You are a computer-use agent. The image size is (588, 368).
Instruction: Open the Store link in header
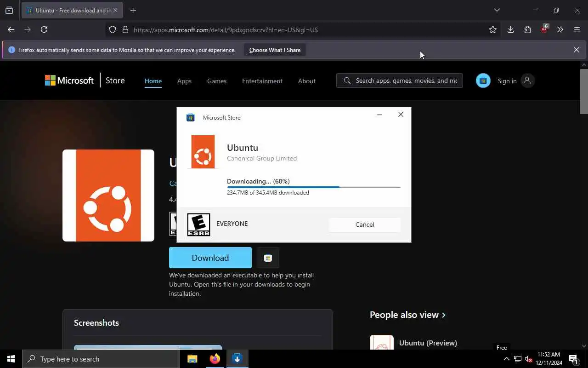tap(115, 80)
